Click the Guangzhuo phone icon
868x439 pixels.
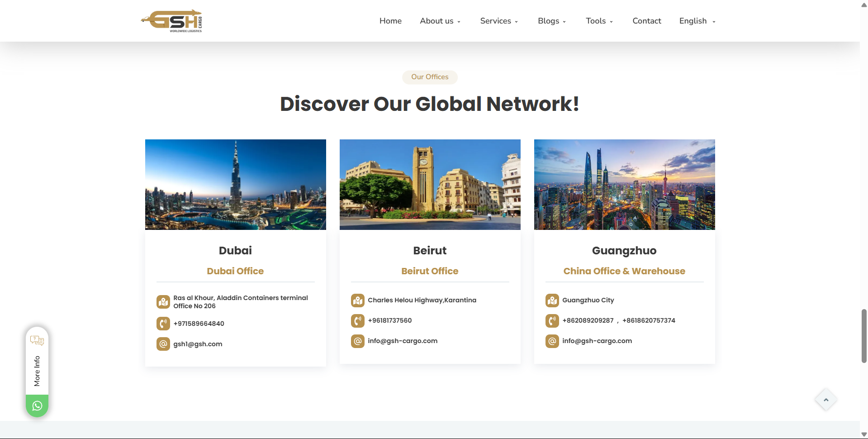tap(552, 321)
